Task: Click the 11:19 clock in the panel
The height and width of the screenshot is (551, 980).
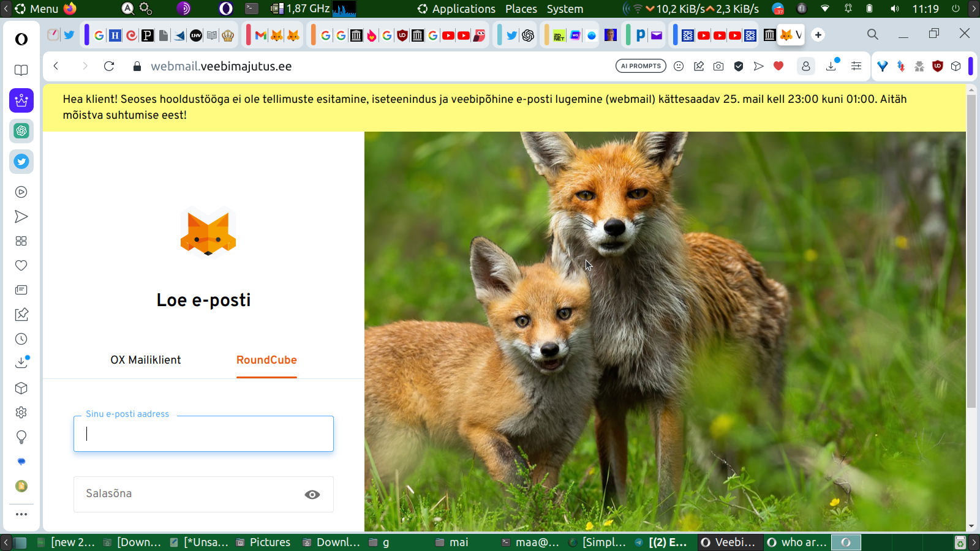Action: (x=925, y=9)
